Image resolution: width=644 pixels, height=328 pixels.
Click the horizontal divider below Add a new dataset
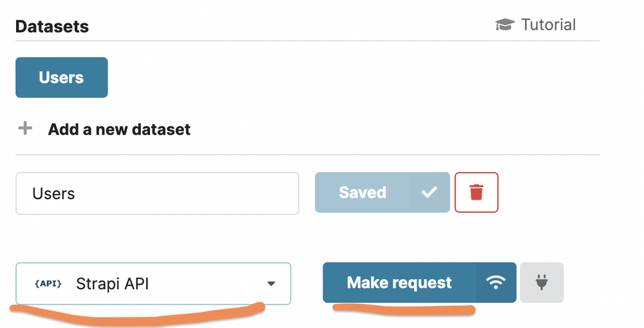[307, 155]
